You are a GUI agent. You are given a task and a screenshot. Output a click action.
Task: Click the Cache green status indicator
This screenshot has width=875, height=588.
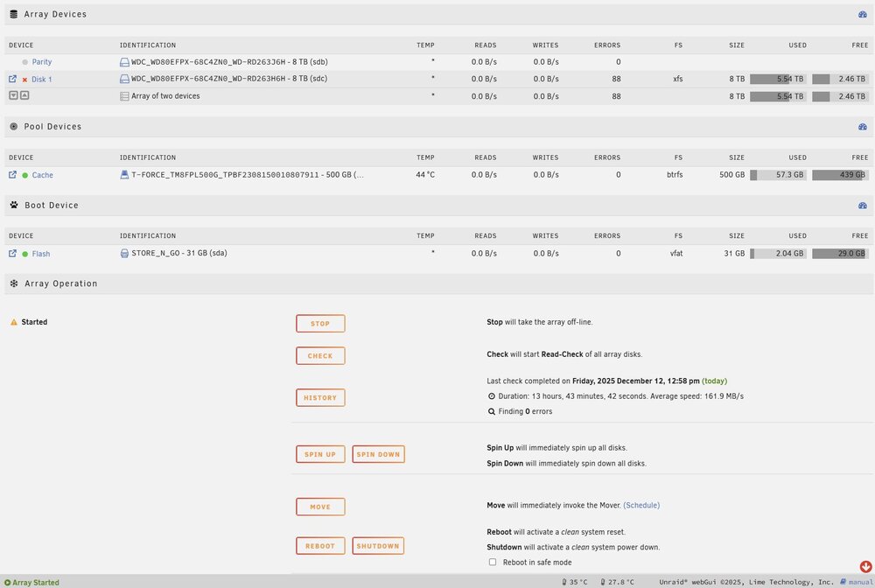24,175
